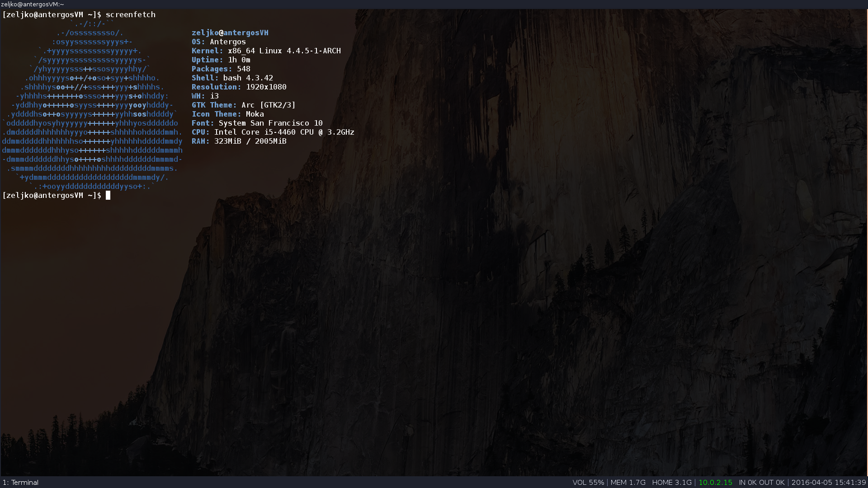The height and width of the screenshot is (488, 868).
Task: Click the 'Icon Theme: Moka' line
Action: pyautogui.click(x=227, y=114)
